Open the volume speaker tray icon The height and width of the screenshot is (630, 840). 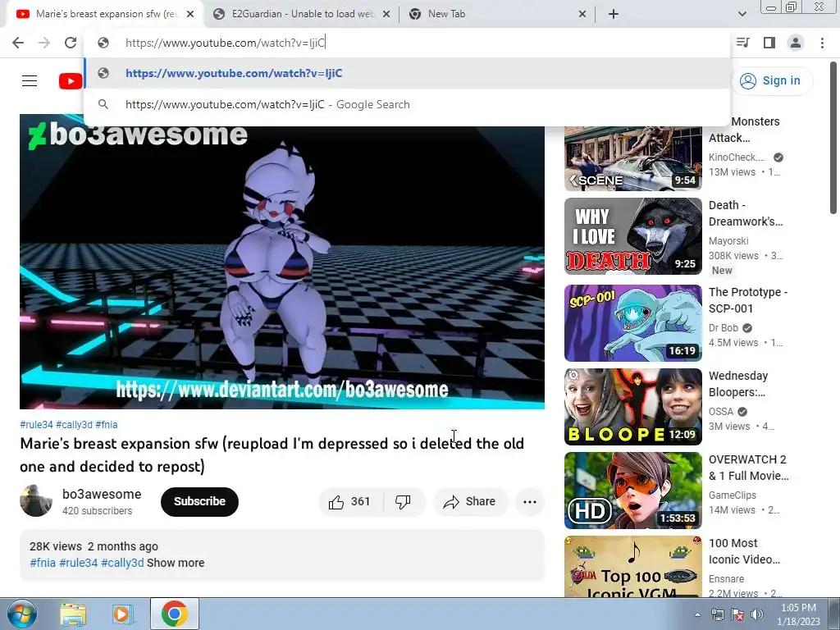click(757, 614)
